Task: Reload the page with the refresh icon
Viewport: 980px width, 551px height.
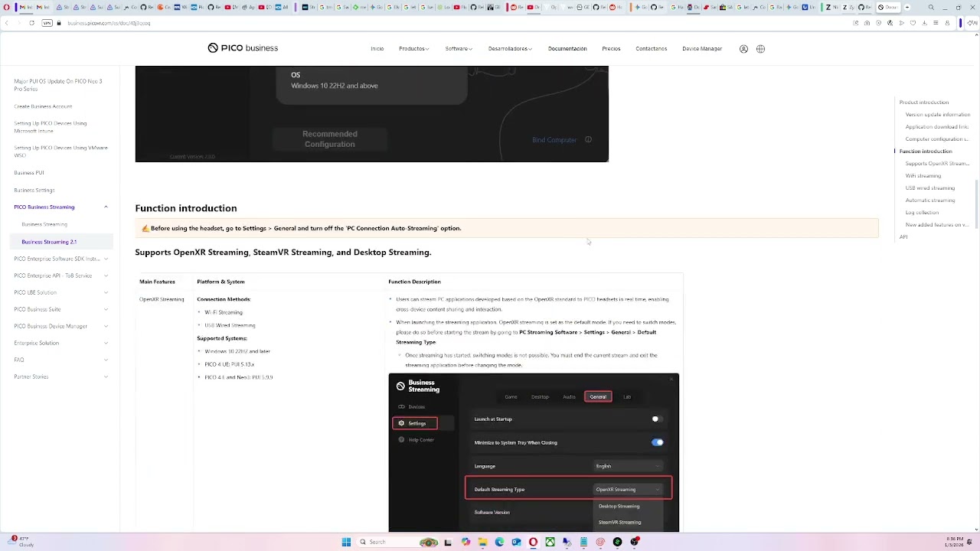Action: pyautogui.click(x=31, y=23)
